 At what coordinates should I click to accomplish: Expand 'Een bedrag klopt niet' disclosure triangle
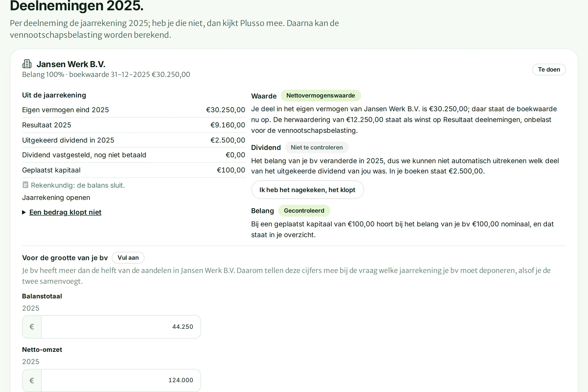24,212
